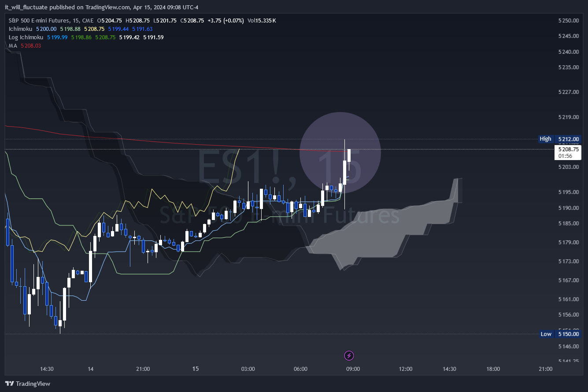
Task: Click the 18:00 time axis label
Action: click(493, 369)
